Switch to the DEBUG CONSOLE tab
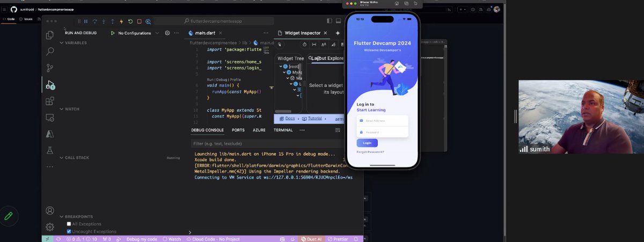The image size is (644, 242). point(208,130)
